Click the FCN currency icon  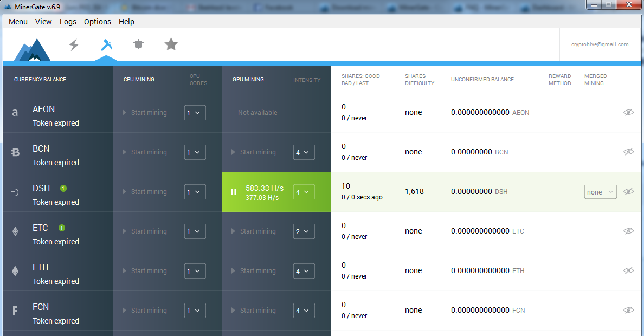[x=15, y=311]
